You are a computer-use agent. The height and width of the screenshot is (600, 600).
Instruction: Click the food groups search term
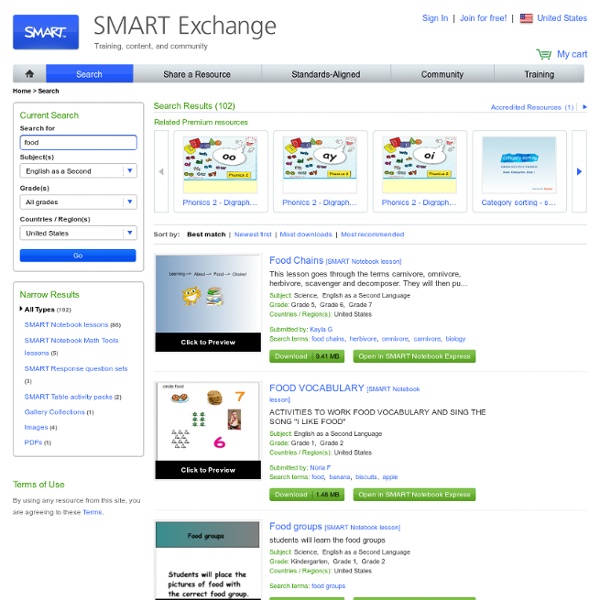click(x=328, y=586)
